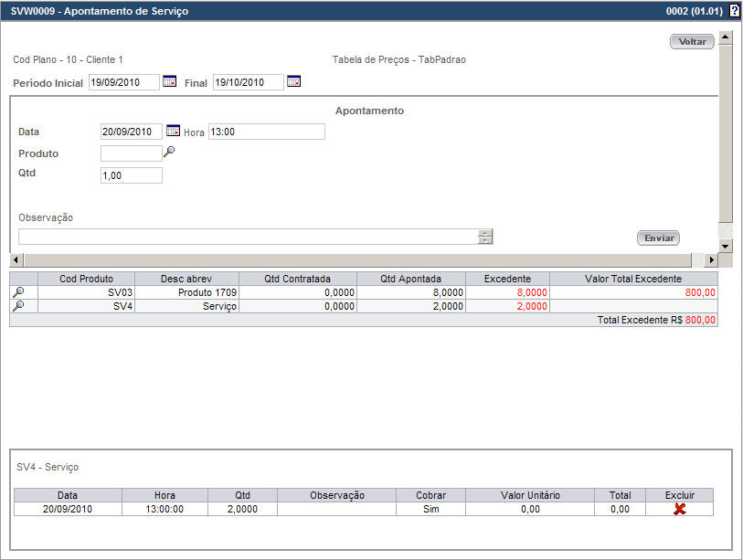Click the help question mark icon
Viewport: 743px width, 560px height.
734,11
